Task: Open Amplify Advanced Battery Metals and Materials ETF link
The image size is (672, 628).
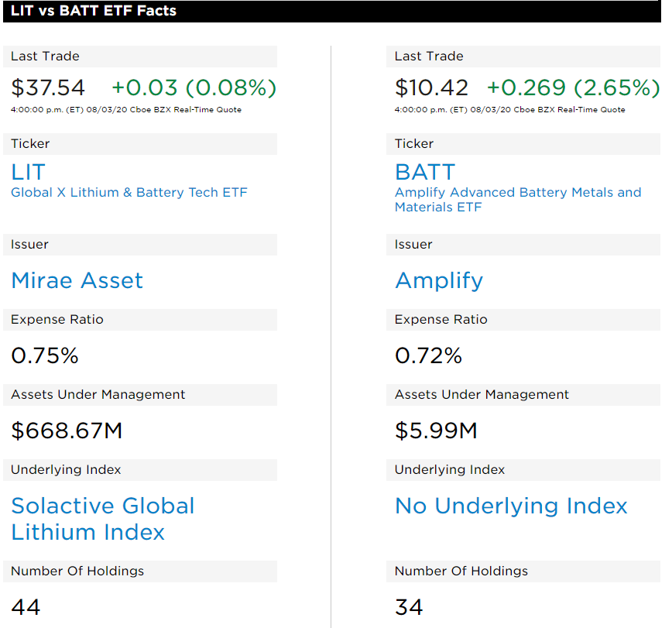Action: [518, 200]
